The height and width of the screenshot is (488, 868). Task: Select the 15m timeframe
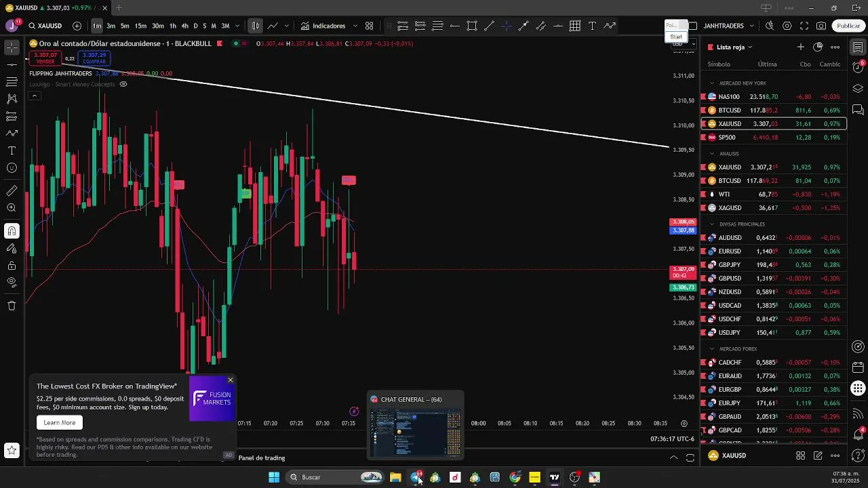pyautogui.click(x=140, y=26)
